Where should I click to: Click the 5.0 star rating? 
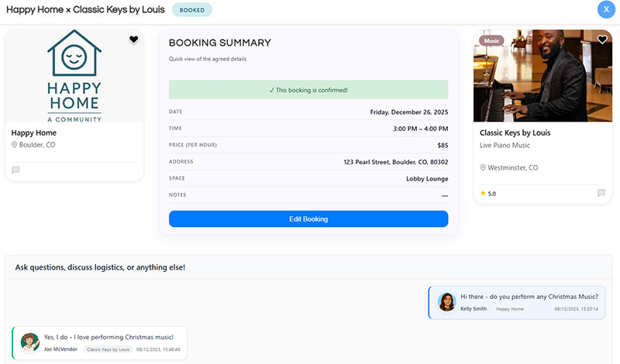click(x=488, y=193)
